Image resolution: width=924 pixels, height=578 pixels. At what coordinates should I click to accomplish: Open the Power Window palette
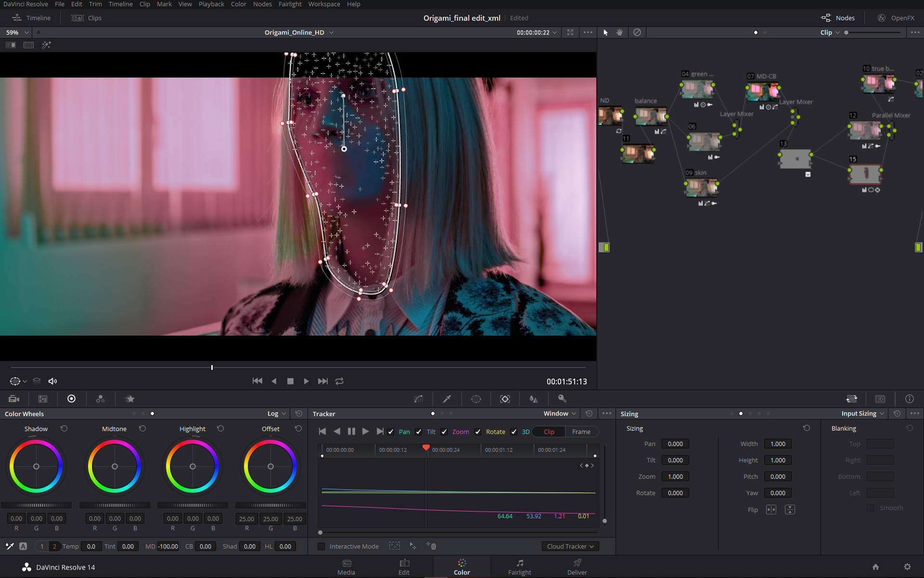point(476,399)
